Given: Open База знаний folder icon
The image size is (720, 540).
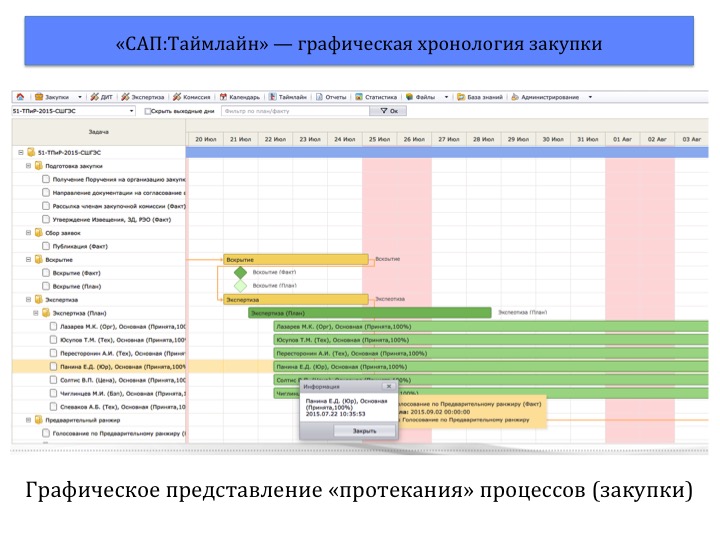Looking at the screenshot, I should 461,97.
